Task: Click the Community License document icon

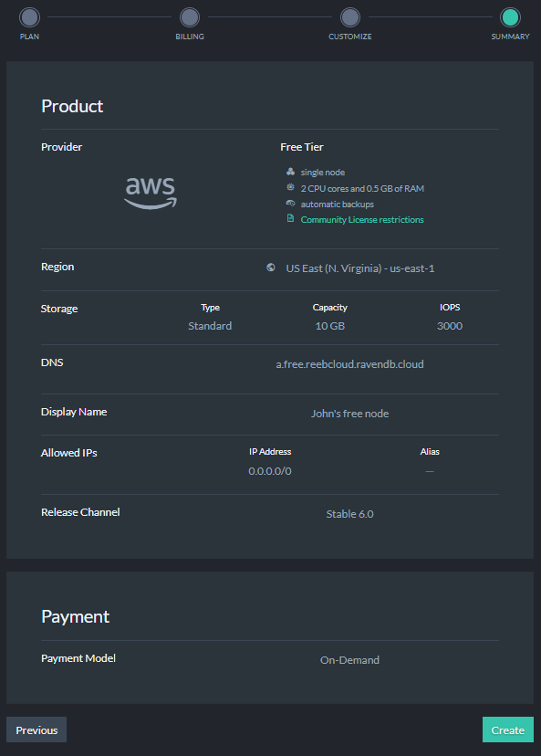Action: pos(290,218)
